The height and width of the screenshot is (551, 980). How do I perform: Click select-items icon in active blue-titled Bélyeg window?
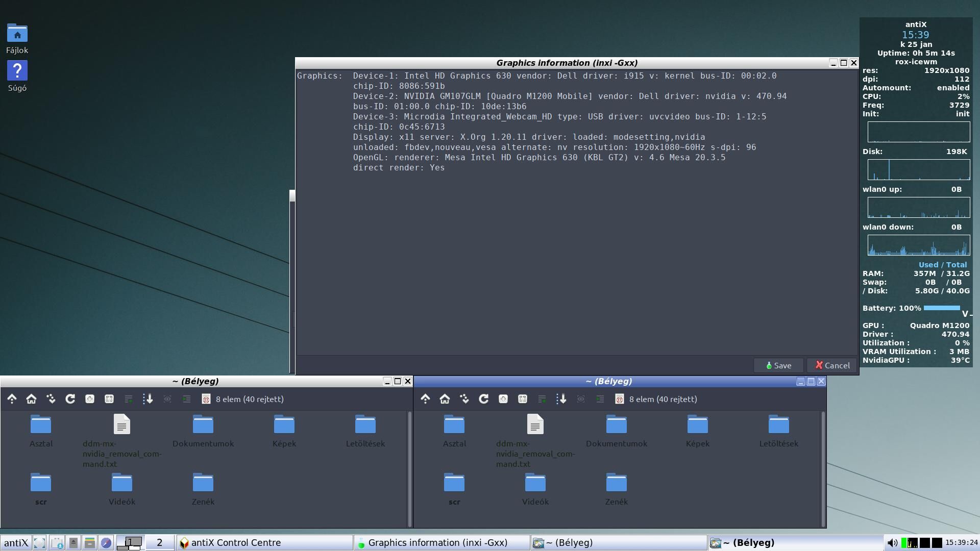pyautogui.click(x=600, y=399)
